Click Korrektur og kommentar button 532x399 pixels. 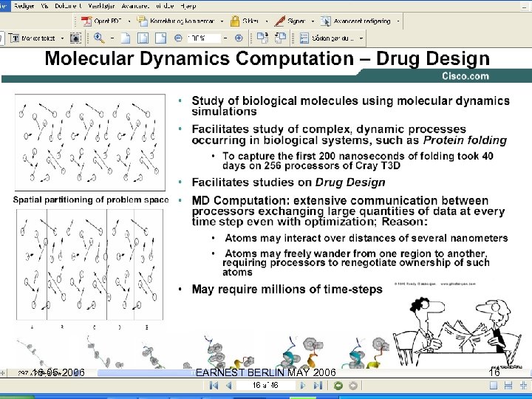point(176,21)
